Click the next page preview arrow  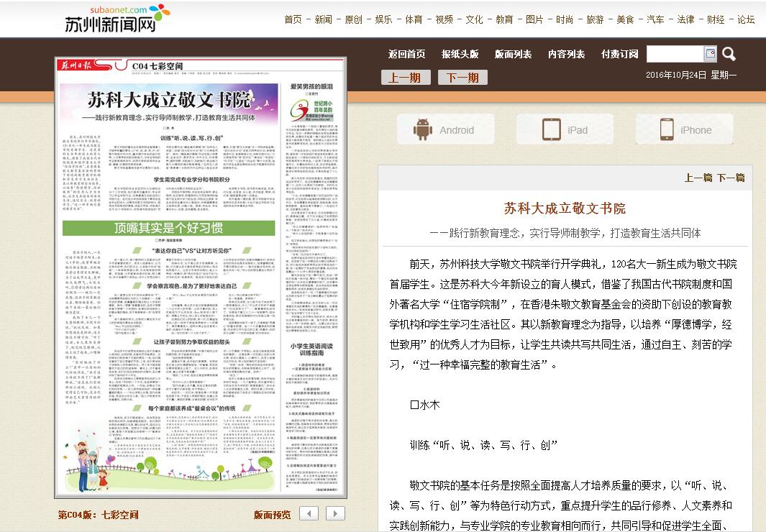[x=335, y=513]
